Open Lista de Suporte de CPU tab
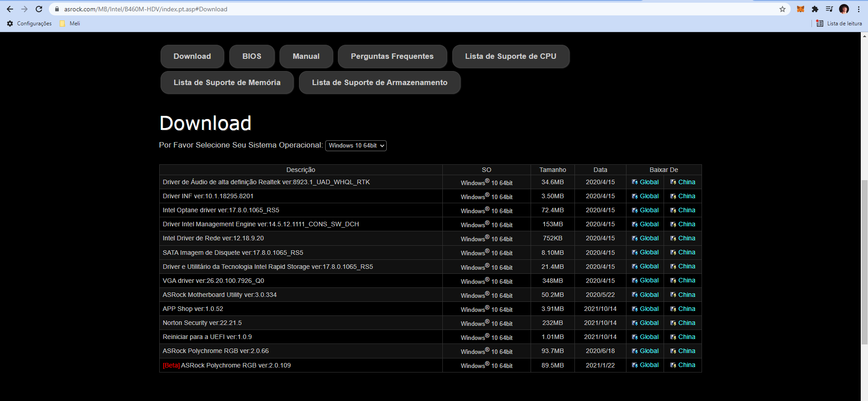 (x=511, y=56)
